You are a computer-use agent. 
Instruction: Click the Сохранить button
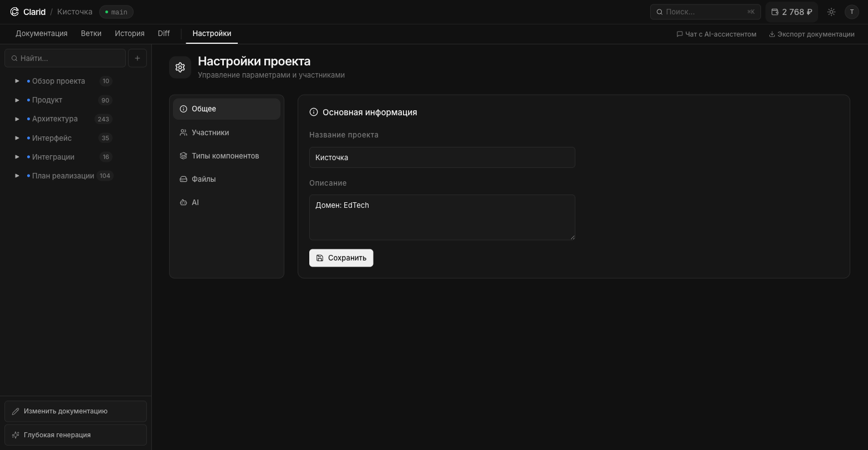click(x=341, y=258)
